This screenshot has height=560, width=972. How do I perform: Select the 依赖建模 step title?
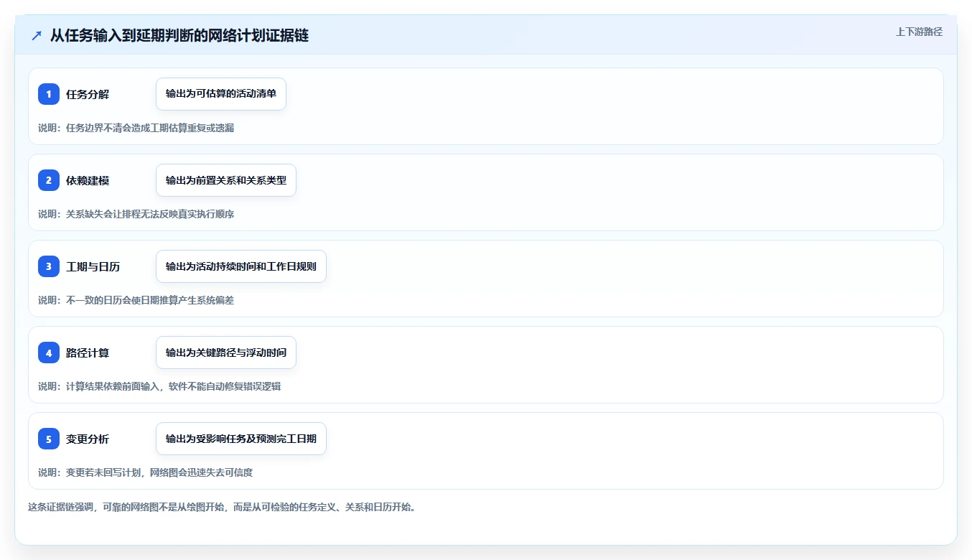pos(88,180)
